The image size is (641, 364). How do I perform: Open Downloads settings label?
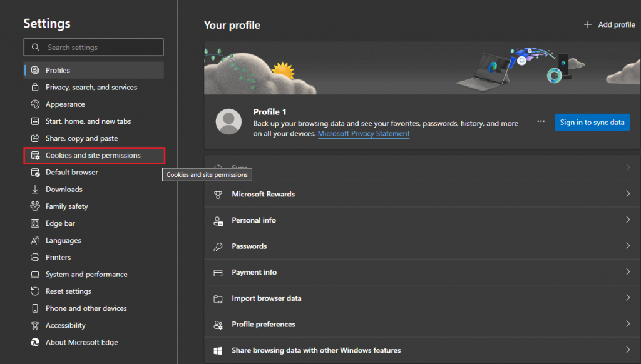click(x=64, y=190)
